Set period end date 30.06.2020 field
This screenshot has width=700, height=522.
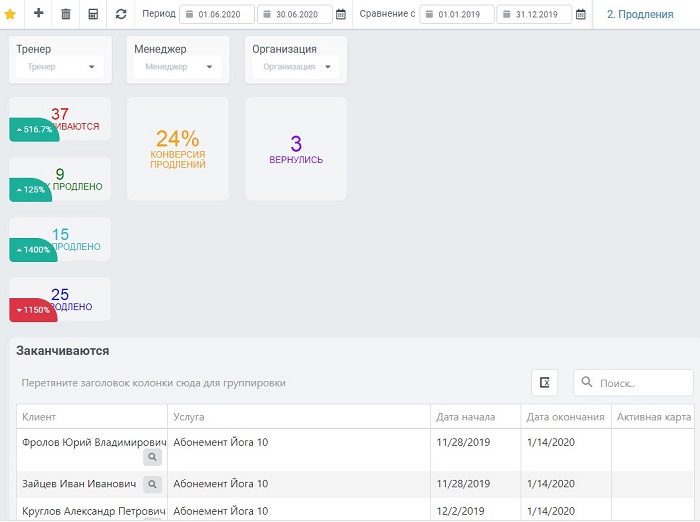[295, 14]
